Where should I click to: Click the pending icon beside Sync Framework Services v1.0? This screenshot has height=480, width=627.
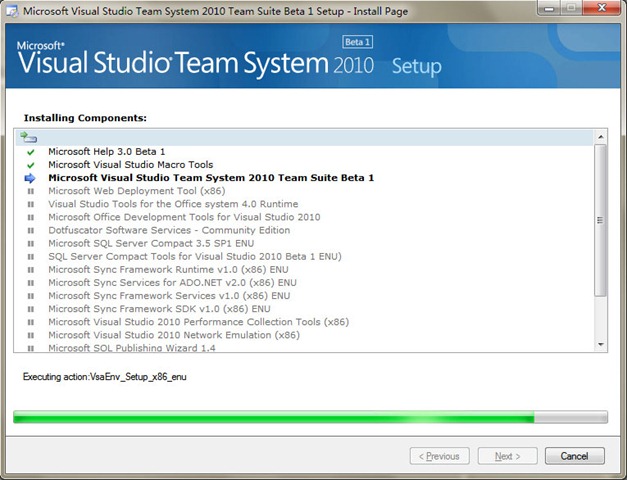click(30, 296)
